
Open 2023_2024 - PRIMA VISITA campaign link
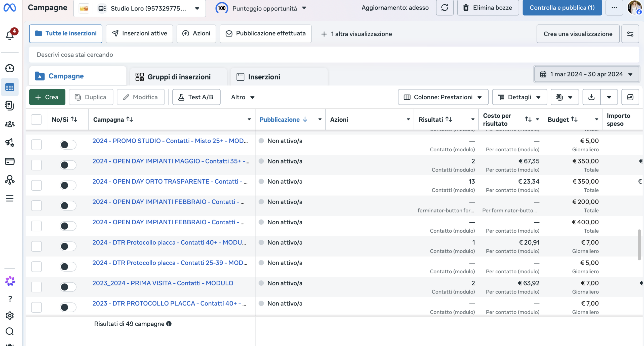pos(163,283)
